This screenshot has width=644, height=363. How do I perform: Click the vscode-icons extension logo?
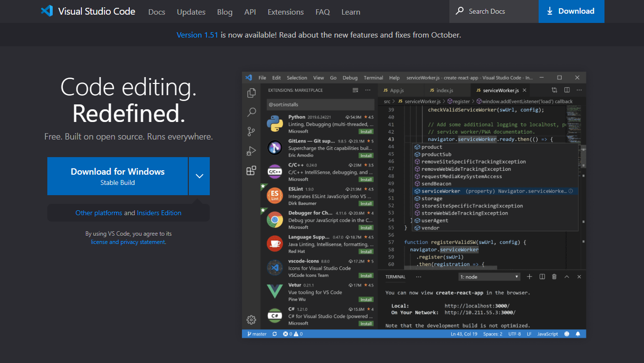click(275, 268)
